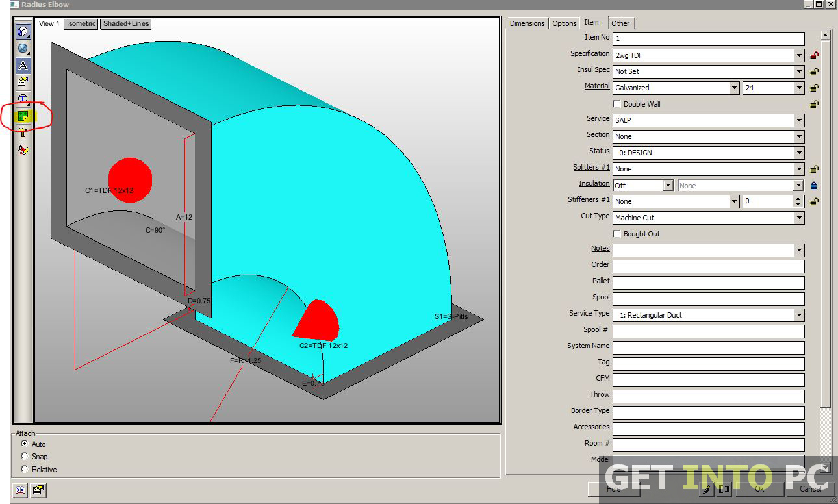The height and width of the screenshot is (504, 838).
Task: Click the OK button
Action: [x=759, y=489]
